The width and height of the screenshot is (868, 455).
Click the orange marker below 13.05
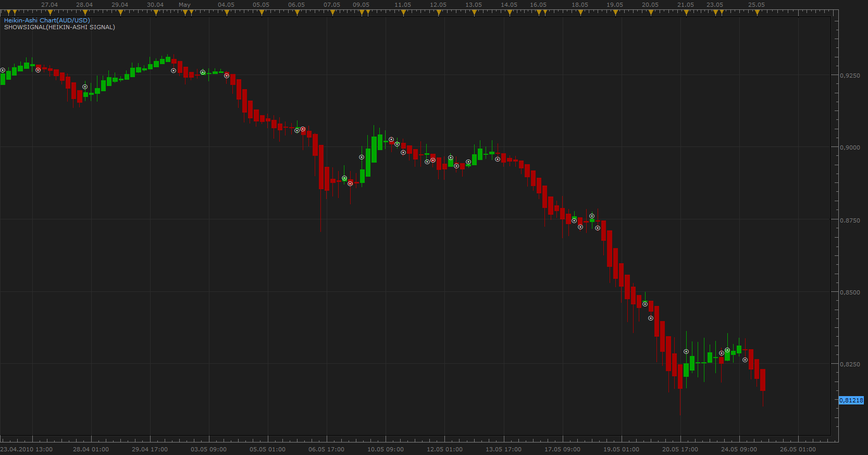[x=474, y=13]
